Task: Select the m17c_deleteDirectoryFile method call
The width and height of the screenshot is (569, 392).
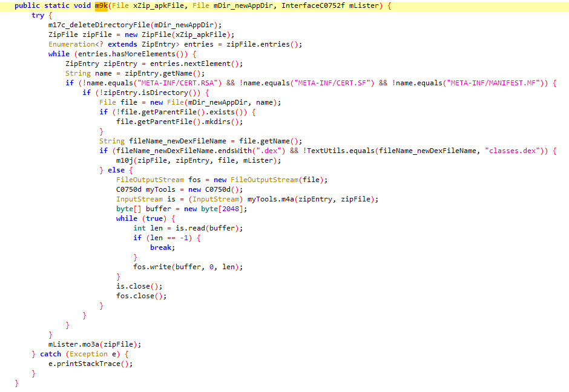Action: click(99, 25)
